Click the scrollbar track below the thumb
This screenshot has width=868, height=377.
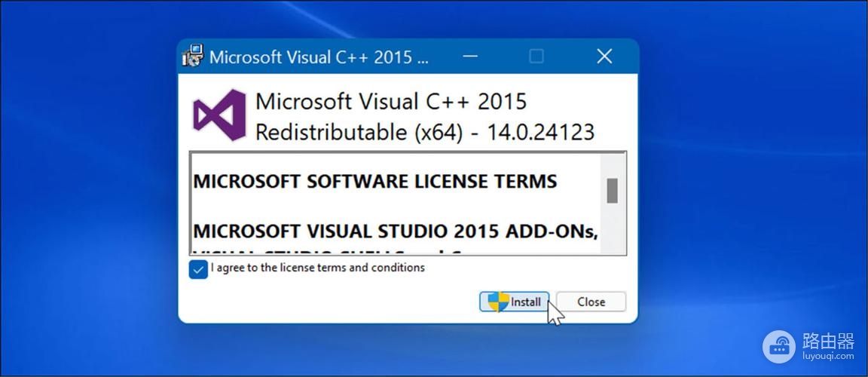(x=612, y=230)
